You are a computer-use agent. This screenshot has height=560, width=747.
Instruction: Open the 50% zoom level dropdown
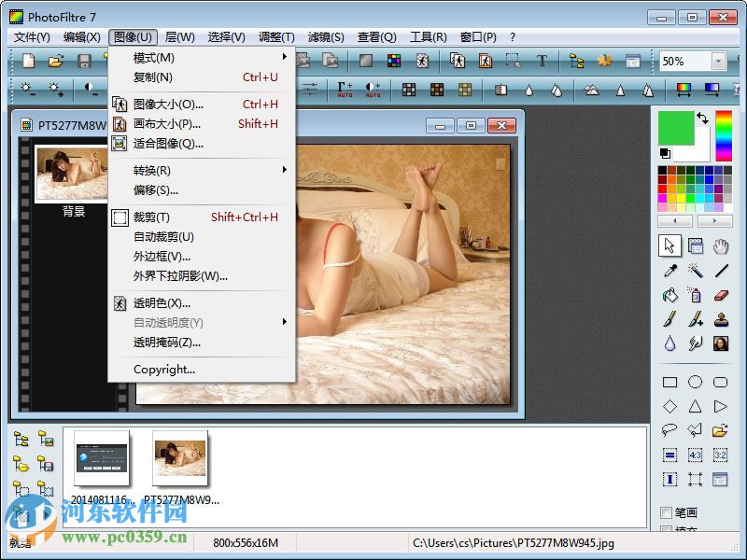click(x=717, y=61)
